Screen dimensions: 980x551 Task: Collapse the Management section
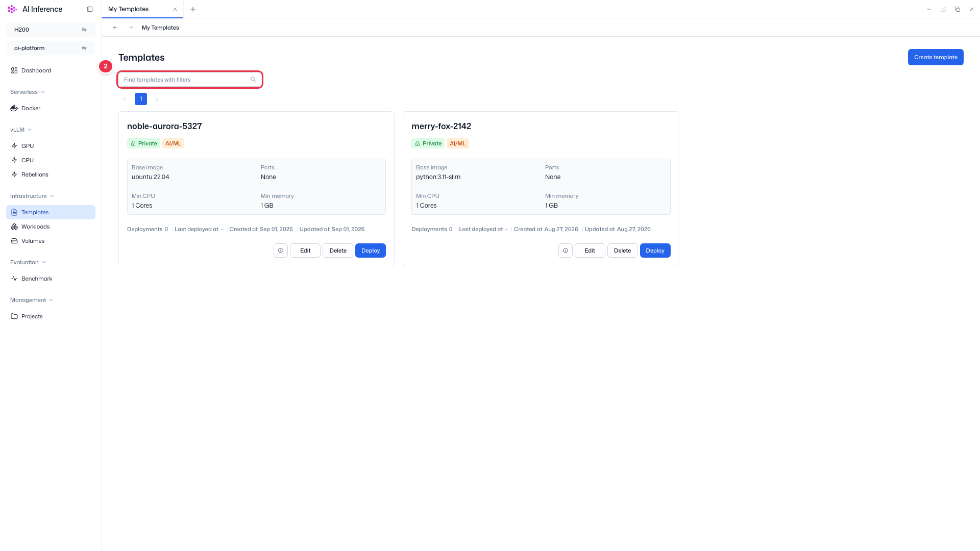(x=32, y=300)
